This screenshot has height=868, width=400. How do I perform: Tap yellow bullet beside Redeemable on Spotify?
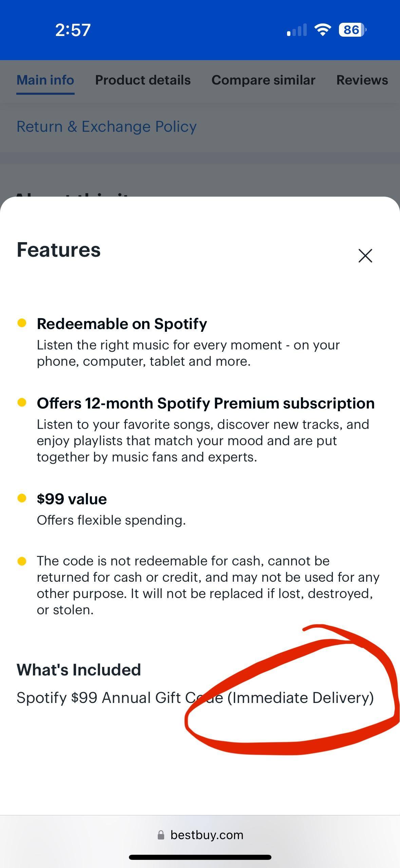tap(22, 323)
